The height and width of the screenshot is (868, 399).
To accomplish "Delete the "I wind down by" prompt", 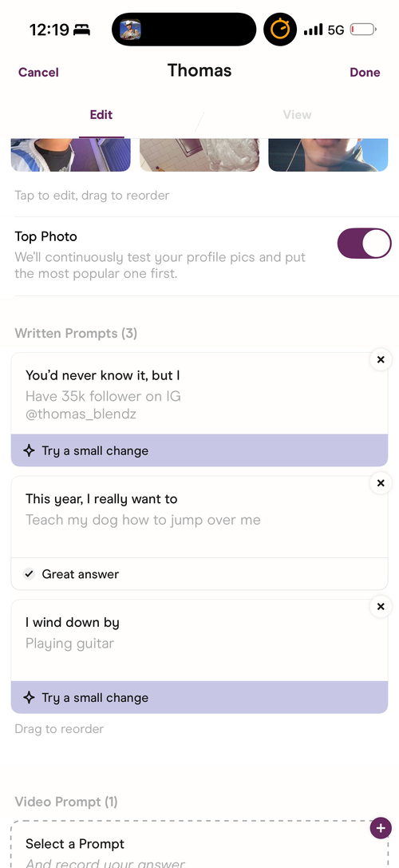I will click(381, 607).
